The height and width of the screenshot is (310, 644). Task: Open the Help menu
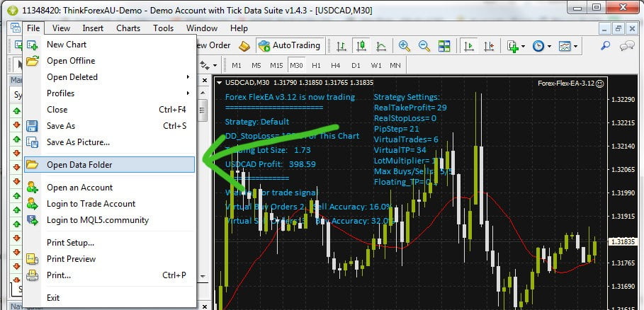coord(239,28)
